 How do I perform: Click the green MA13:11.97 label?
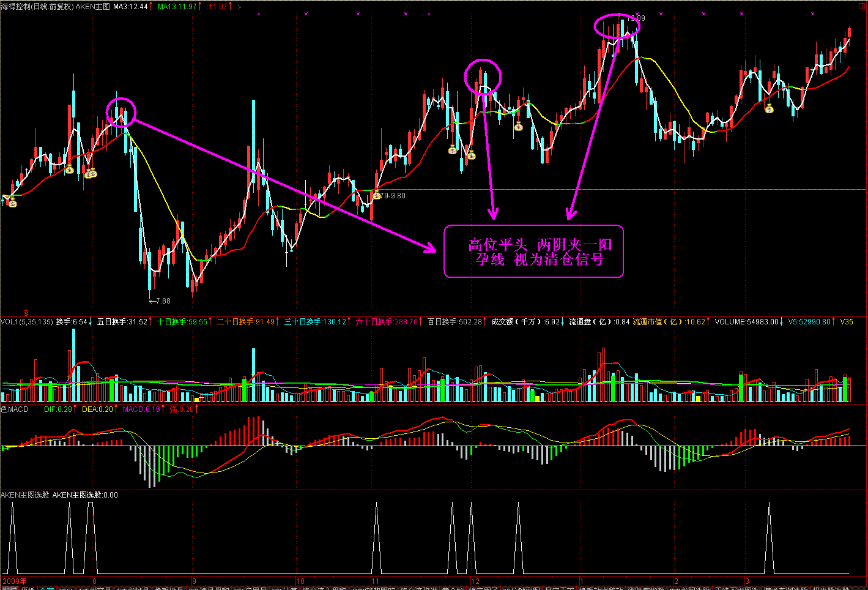(x=177, y=6)
